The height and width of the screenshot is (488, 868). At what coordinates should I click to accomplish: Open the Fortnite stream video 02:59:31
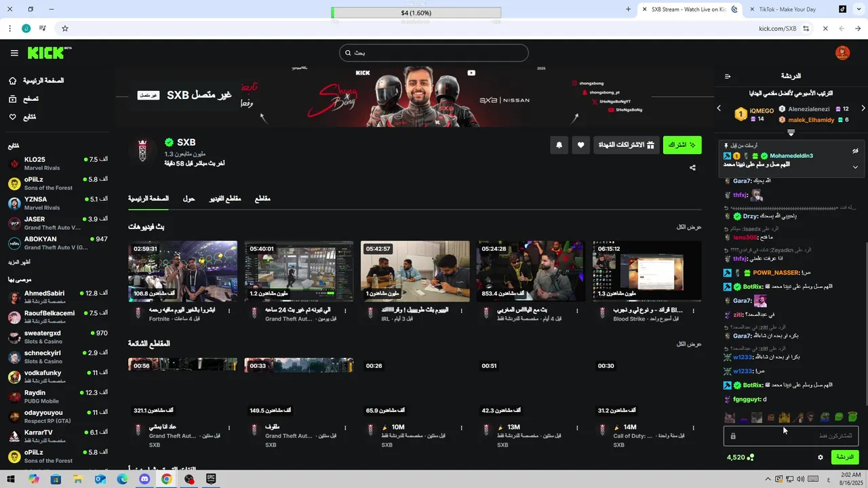(182, 271)
